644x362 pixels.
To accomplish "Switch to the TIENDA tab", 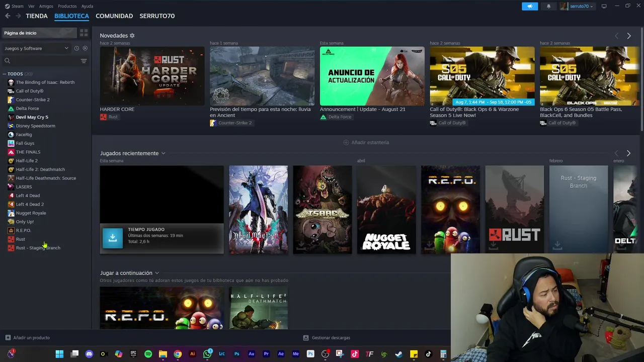I will tap(37, 16).
